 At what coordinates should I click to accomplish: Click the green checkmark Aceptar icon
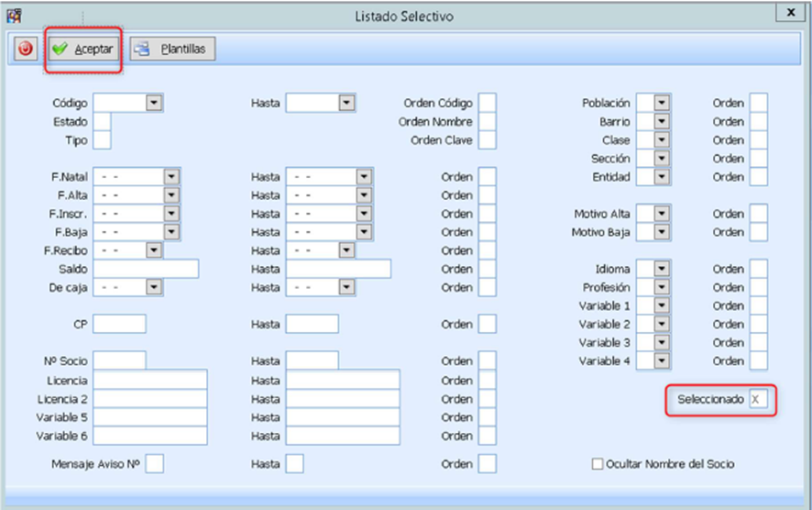point(61,49)
